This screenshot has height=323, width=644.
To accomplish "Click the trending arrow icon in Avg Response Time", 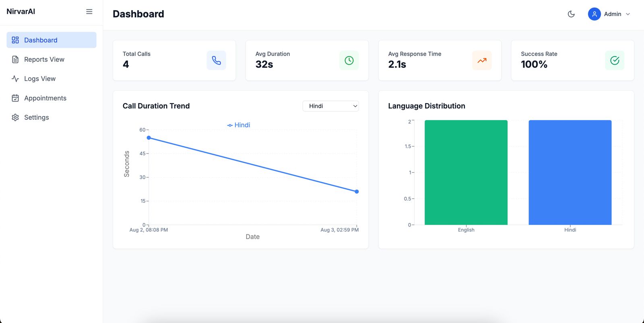I will pos(482,60).
